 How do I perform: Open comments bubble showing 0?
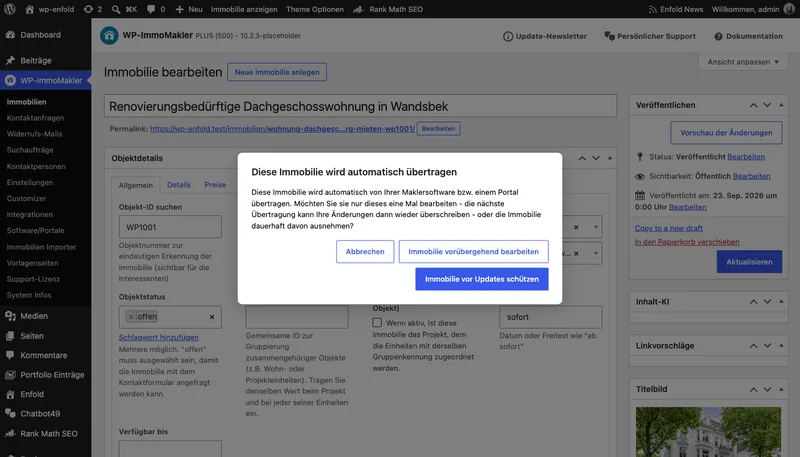click(x=156, y=9)
